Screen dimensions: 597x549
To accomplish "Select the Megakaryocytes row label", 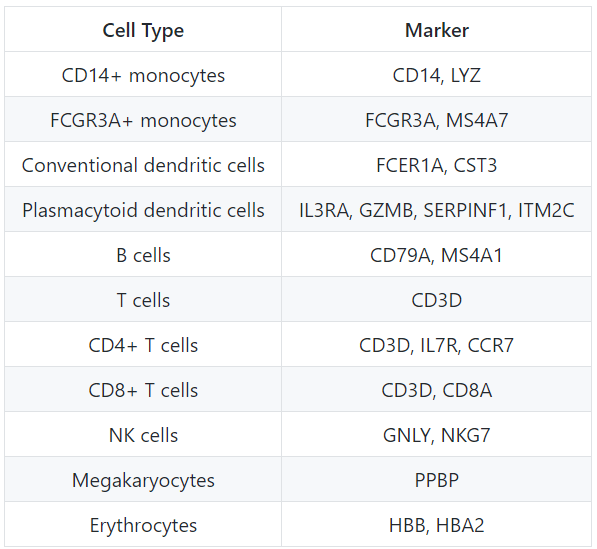I will click(x=143, y=480).
